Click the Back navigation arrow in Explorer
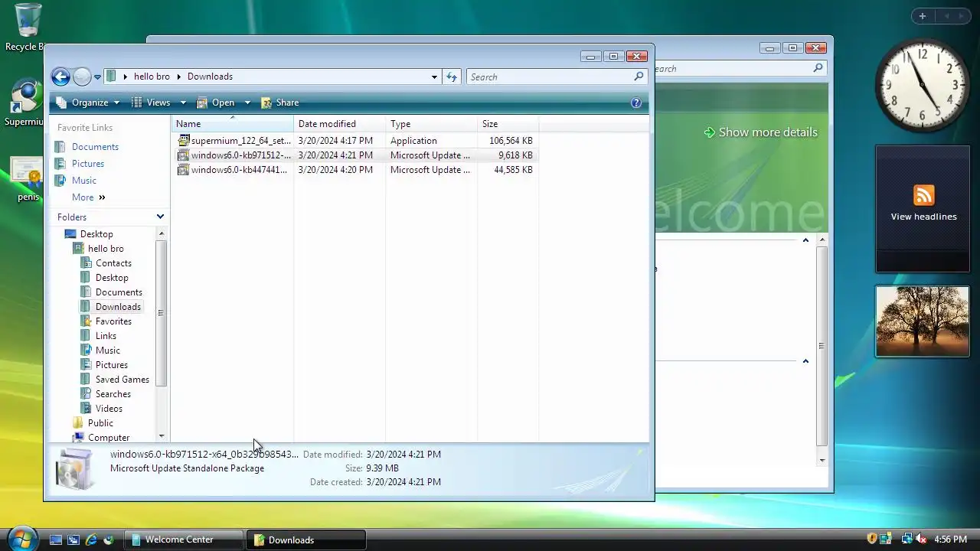The height and width of the screenshot is (551, 980). coord(60,77)
